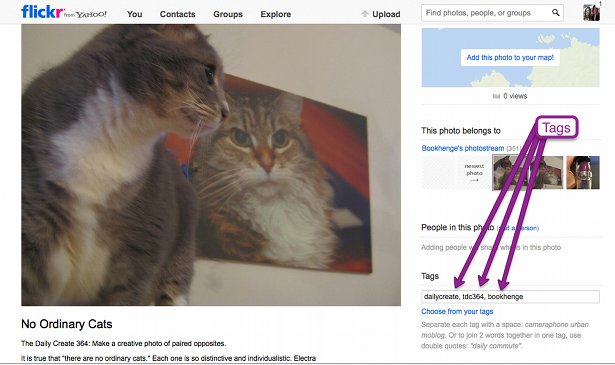615x365 pixels.
Task: Open the user avatar in the header
Action: (x=591, y=13)
